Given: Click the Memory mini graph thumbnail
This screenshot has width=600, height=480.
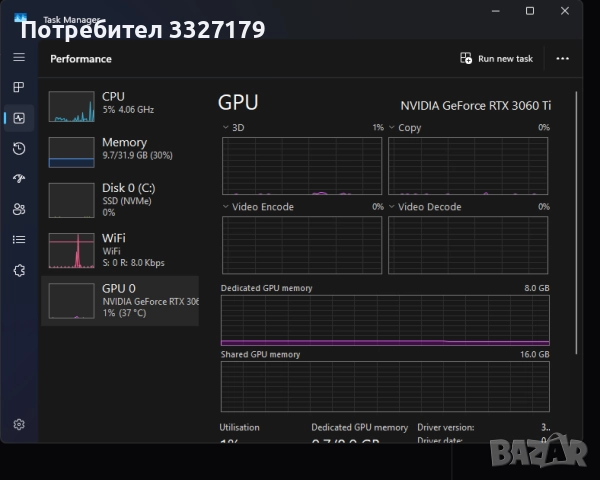Looking at the screenshot, I should pos(72,152).
